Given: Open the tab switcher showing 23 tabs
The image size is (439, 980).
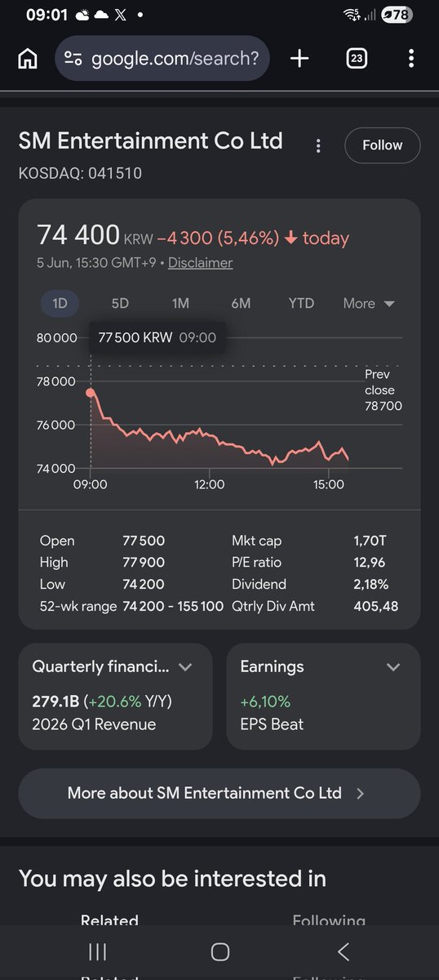Looking at the screenshot, I should [x=357, y=58].
